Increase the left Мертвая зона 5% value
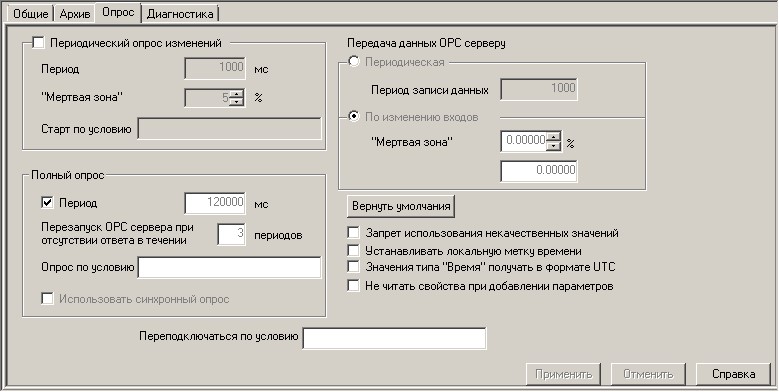 point(237,94)
